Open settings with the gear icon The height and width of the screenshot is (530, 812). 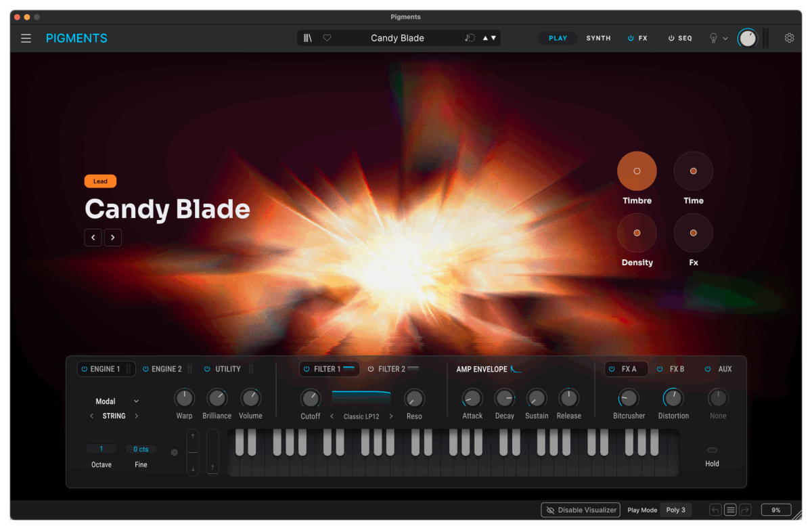pyautogui.click(x=789, y=38)
